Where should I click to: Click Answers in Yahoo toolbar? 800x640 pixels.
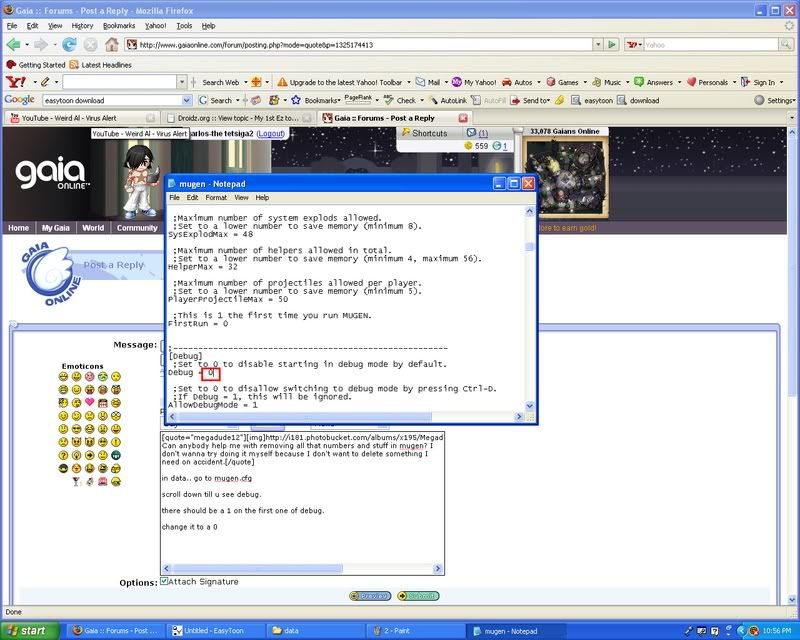tap(654, 82)
